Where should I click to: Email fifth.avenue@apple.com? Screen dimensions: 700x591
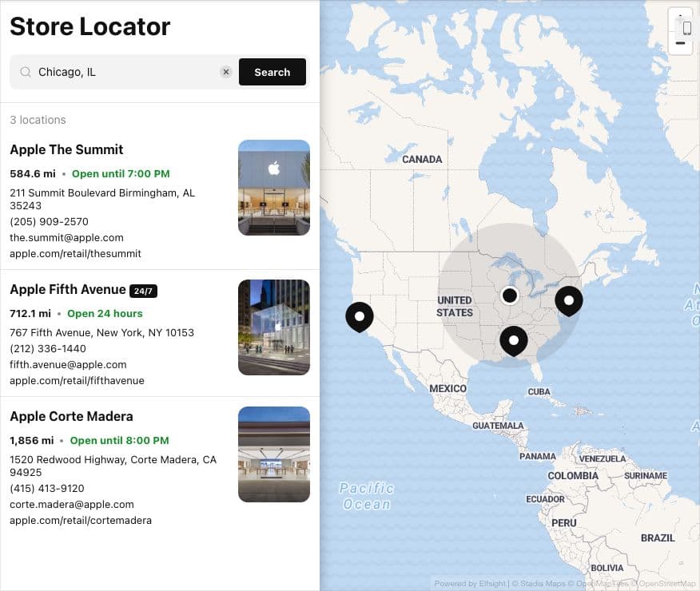click(68, 365)
